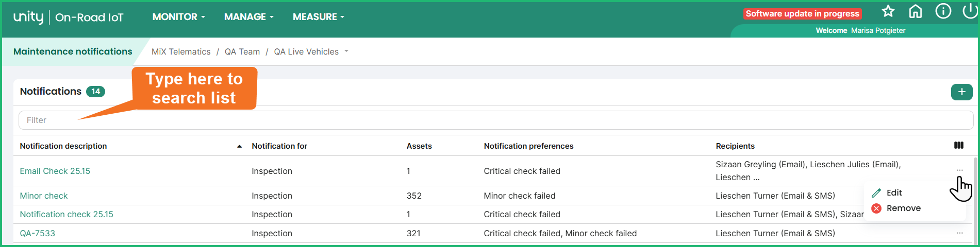Click the power logout icon
980x247 pixels.
point(970,11)
